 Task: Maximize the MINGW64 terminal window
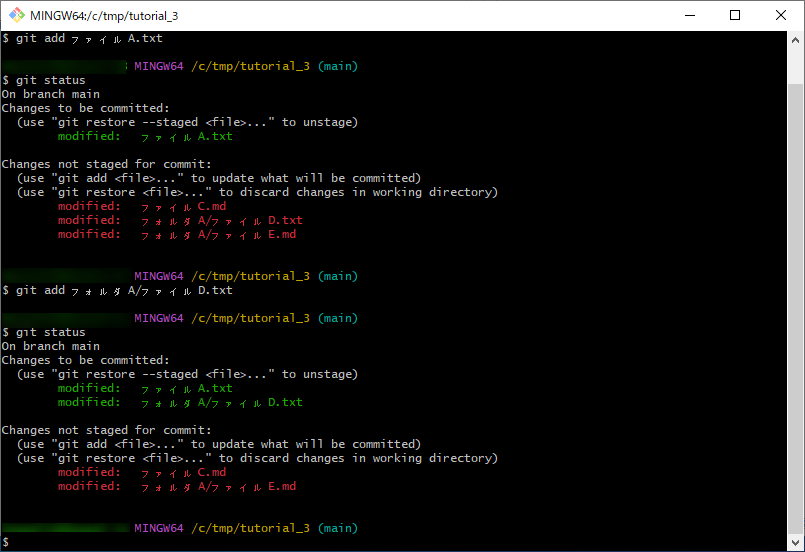[x=735, y=15]
